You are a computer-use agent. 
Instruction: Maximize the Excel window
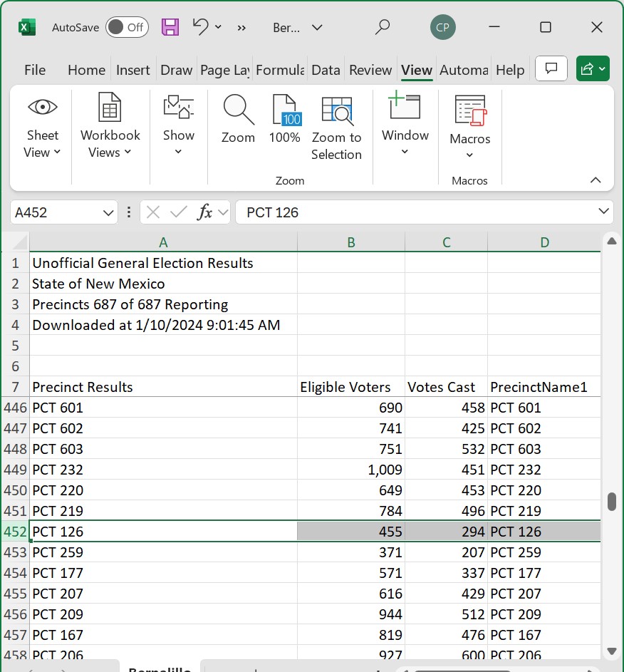click(546, 27)
